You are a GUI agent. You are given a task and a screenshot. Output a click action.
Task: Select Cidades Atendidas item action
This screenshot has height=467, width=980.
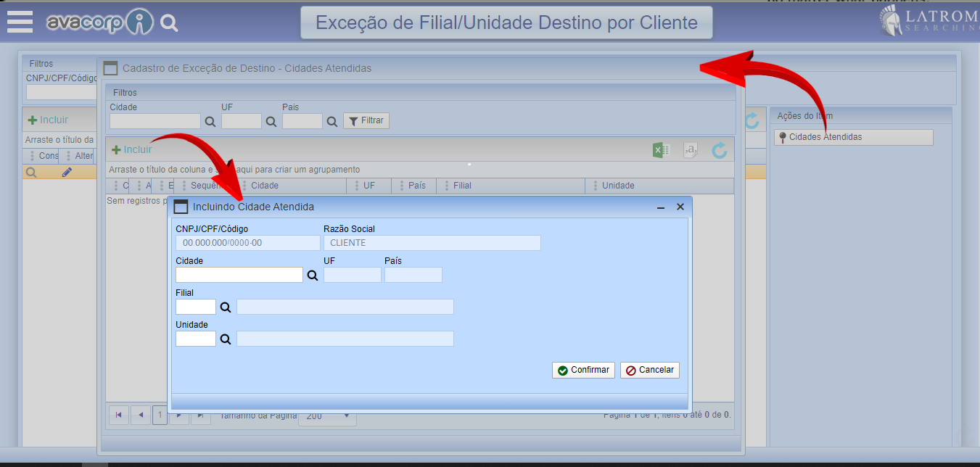853,137
